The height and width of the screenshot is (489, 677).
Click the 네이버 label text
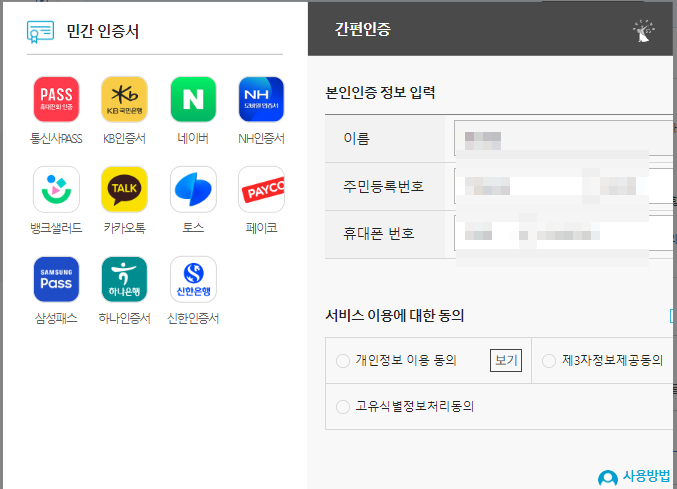click(193, 139)
